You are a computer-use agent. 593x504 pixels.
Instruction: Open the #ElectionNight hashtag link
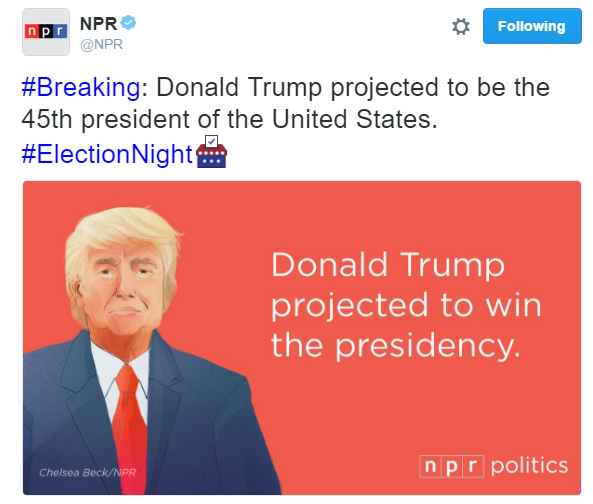click(x=107, y=154)
